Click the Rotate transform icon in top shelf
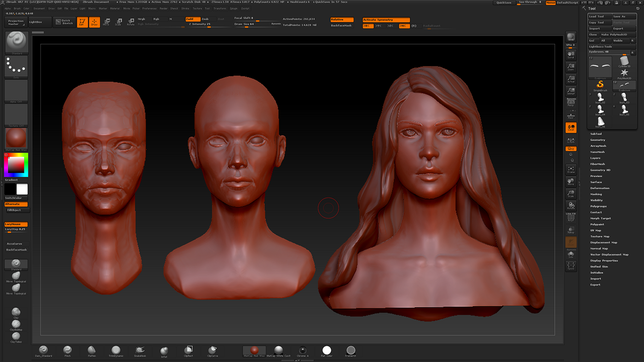Screen dimensions: 644x362 (x=131, y=22)
